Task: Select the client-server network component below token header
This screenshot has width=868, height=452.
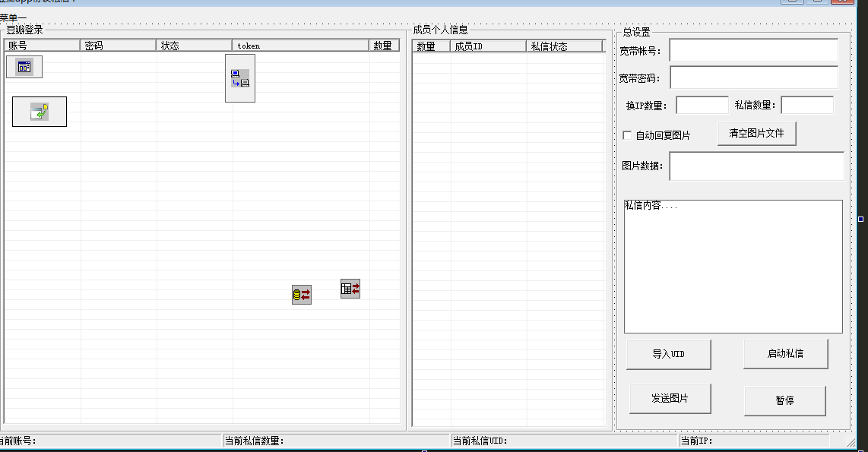Action: pyautogui.click(x=239, y=78)
